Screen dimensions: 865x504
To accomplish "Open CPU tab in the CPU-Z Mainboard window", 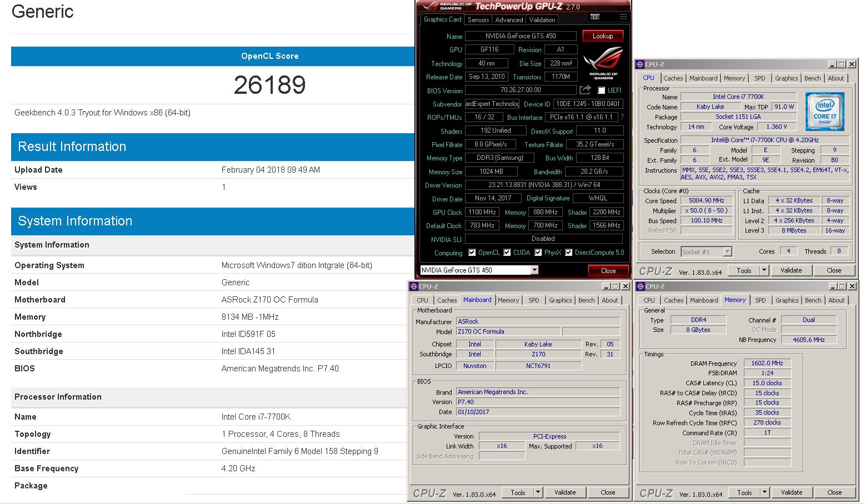I will point(422,300).
